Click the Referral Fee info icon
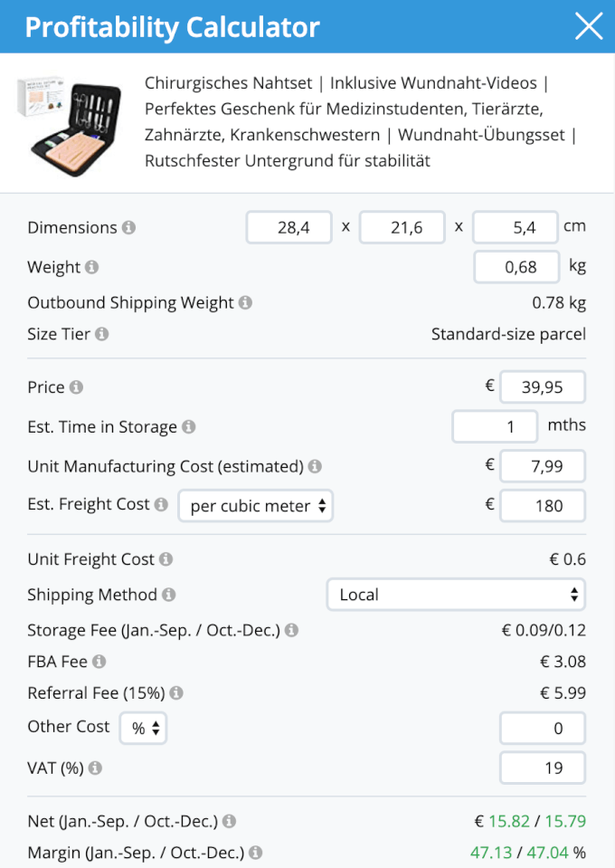 tap(176, 693)
